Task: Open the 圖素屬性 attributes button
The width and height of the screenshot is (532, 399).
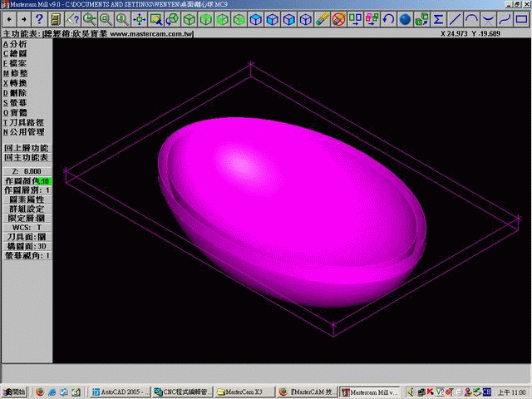Action: pyautogui.click(x=27, y=199)
